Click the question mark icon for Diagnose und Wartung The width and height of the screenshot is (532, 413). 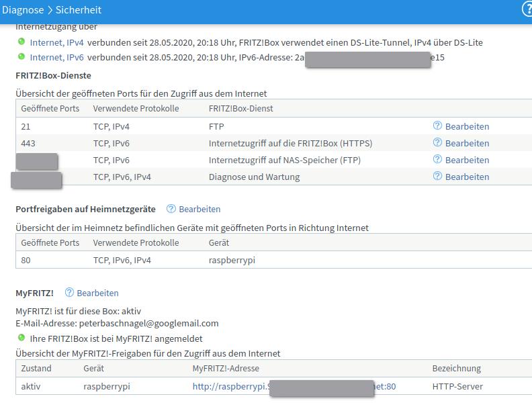437,176
